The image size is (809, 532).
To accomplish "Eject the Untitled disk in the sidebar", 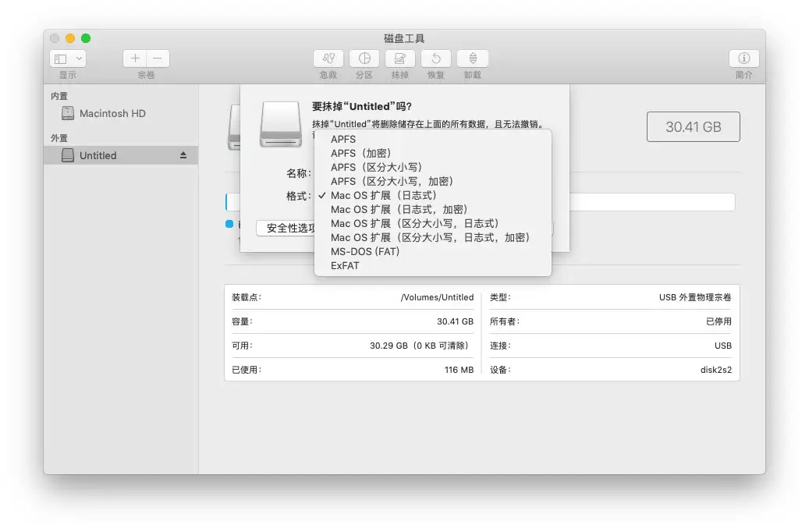I will point(183,155).
